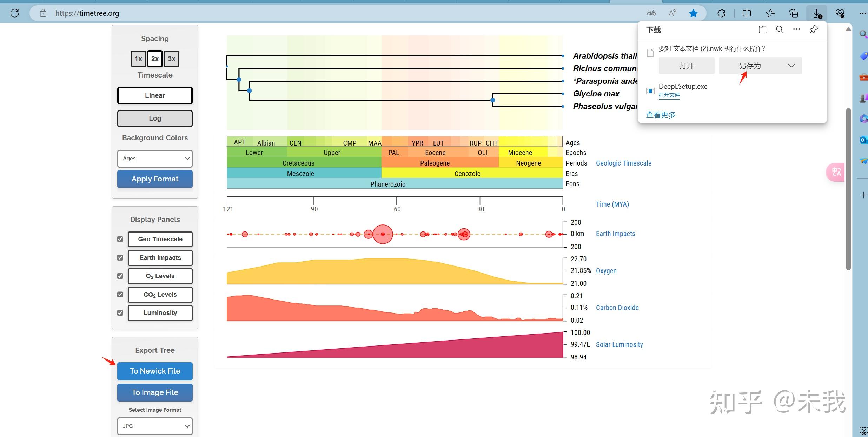Viewport: 868px width, 437px height.
Task: Click the To Newick File button
Action: (155, 371)
